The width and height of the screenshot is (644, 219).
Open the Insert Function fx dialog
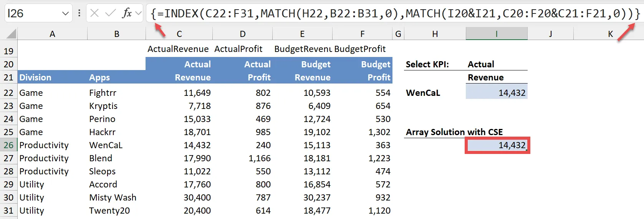coord(126,13)
